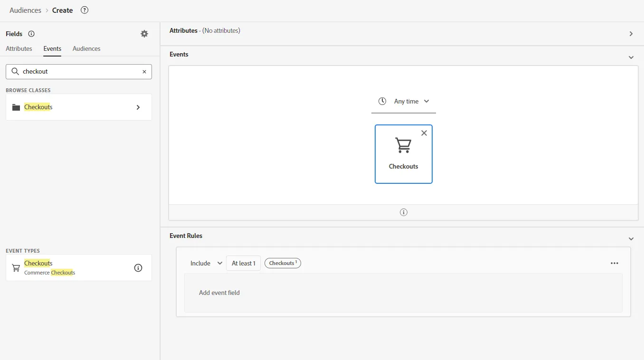Click the info icon next to Fields
The width and height of the screenshot is (644, 360).
[31, 34]
